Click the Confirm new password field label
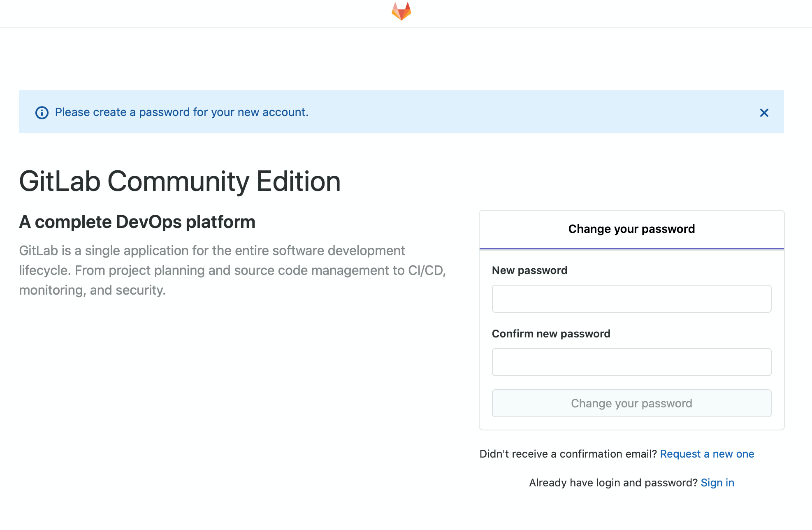 point(551,334)
